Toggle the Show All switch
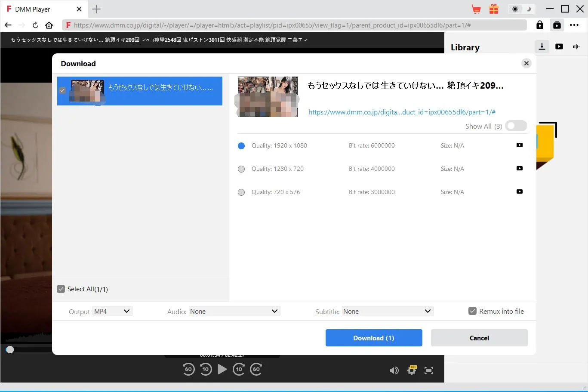The image size is (588, 392). coord(516,126)
